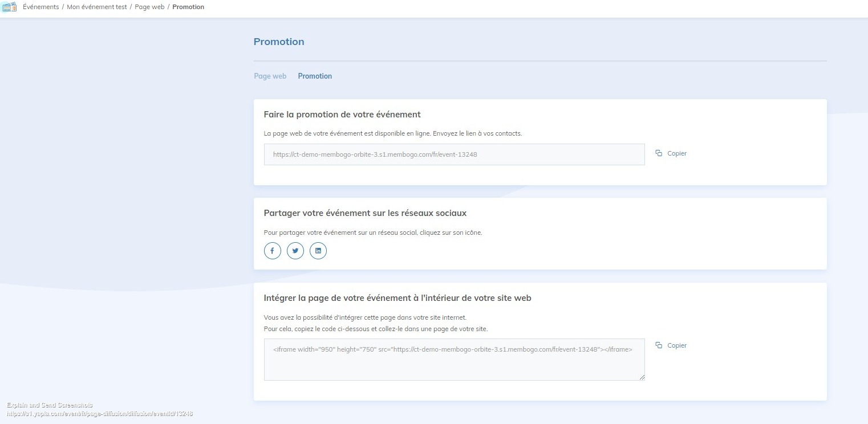Go to Événements in the breadcrumb

coord(41,7)
